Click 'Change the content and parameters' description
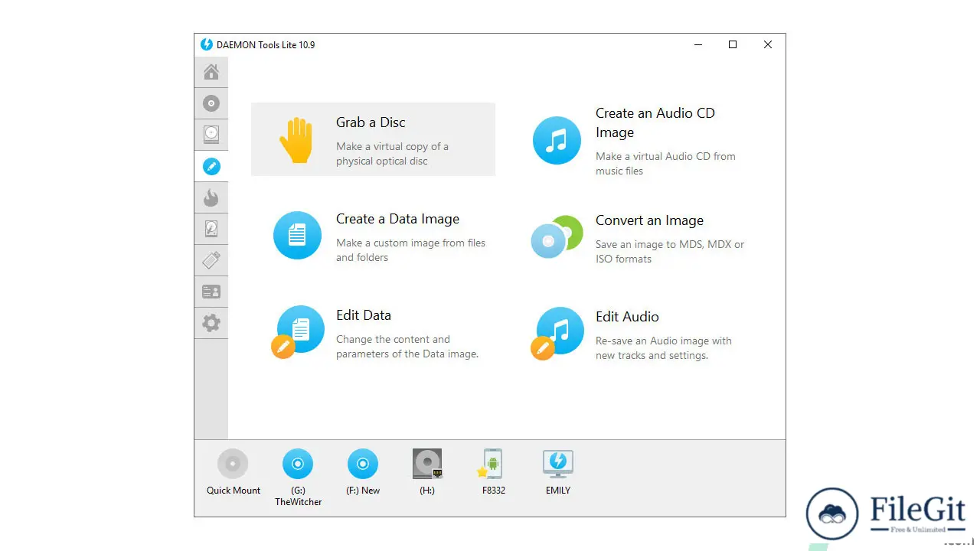Viewport: 980px width, 551px height. point(407,347)
